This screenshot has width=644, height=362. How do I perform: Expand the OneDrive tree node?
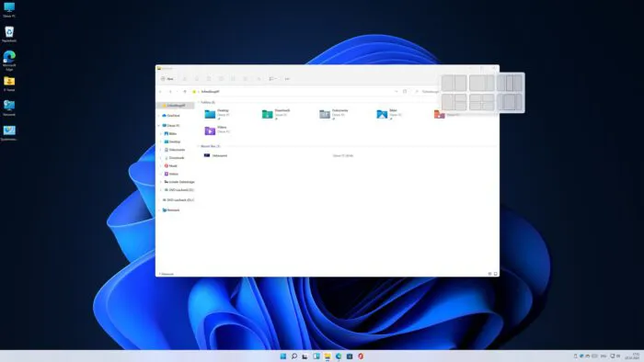click(x=159, y=116)
